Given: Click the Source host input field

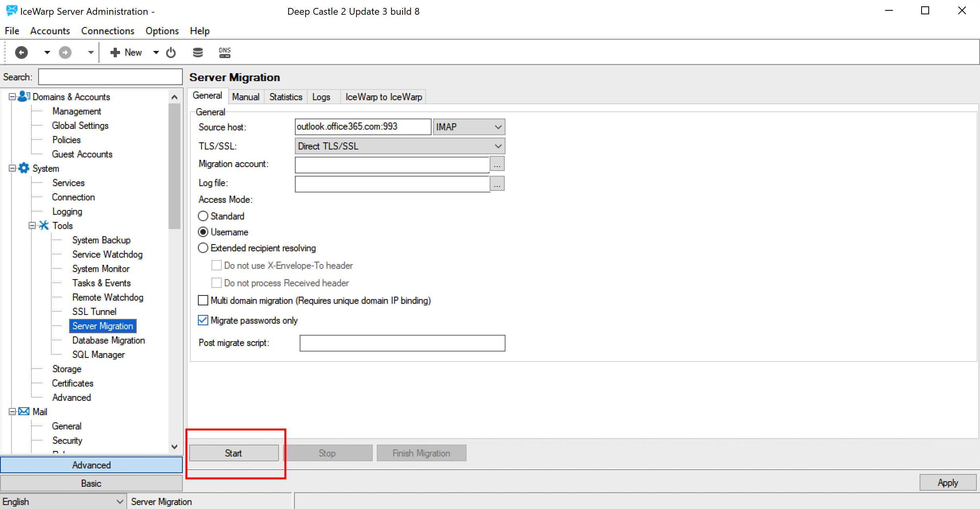Looking at the screenshot, I should click(363, 127).
